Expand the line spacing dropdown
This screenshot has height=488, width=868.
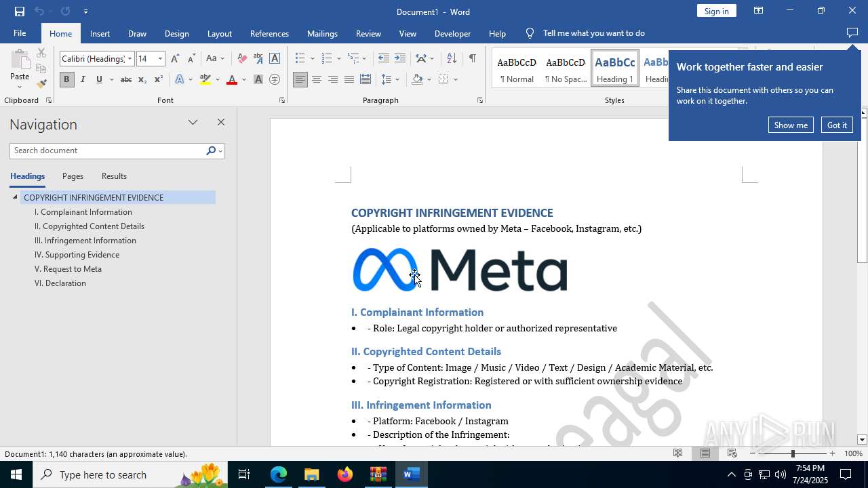point(397,80)
